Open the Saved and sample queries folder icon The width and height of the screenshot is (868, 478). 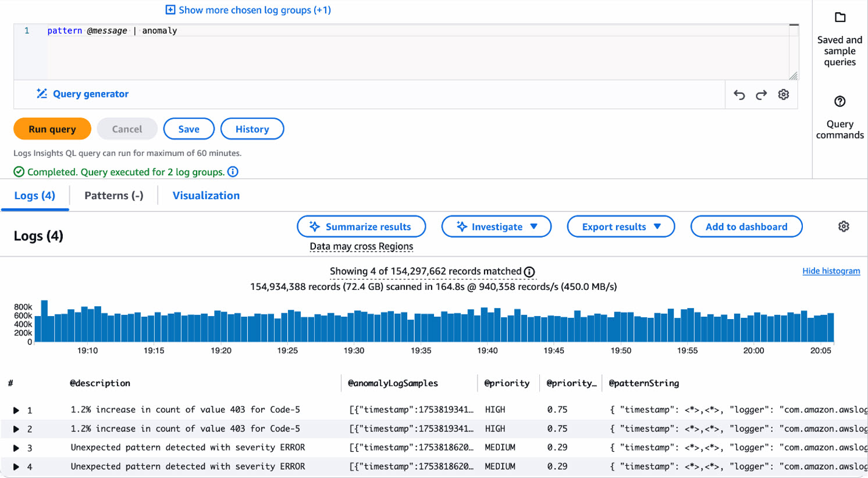840,17
